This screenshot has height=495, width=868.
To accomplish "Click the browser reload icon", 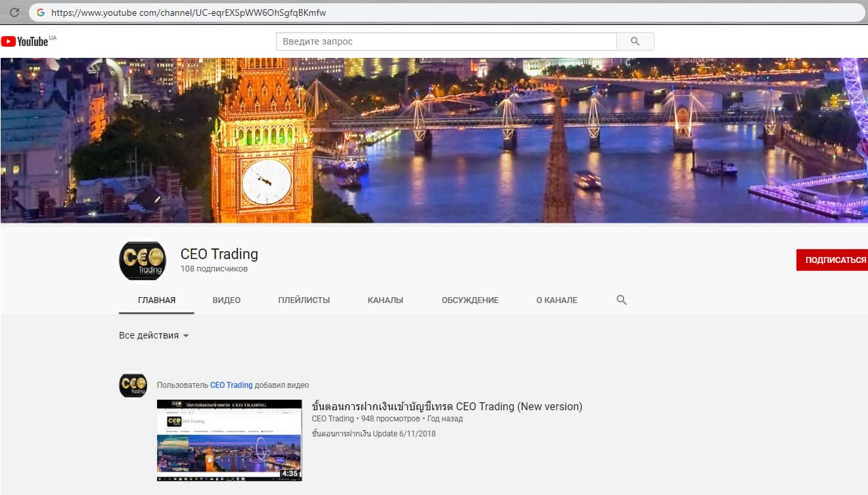I will [14, 12].
